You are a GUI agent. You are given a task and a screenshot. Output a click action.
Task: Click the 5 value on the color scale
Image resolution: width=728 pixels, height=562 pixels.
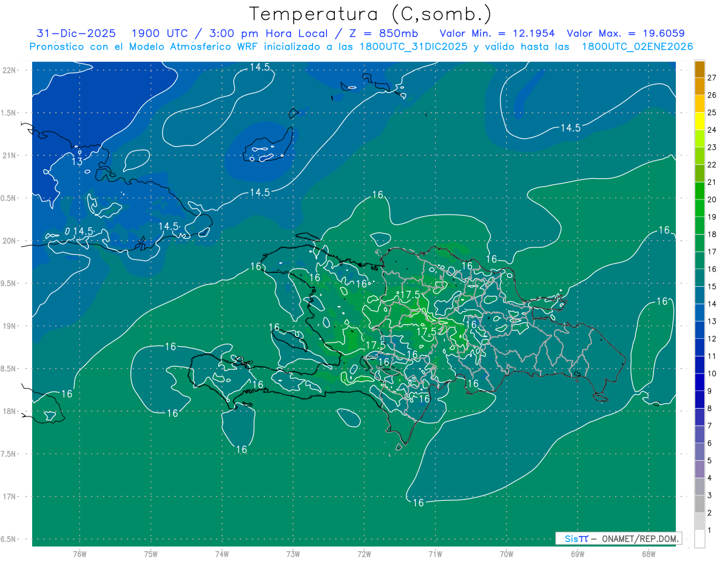pyautogui.click(x=712, y=461)
